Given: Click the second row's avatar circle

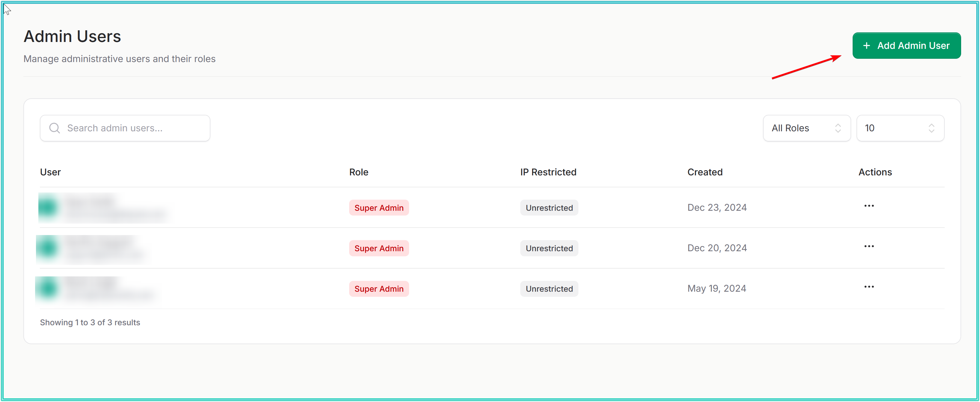Looking at the screenshot, I should [48, 248].
